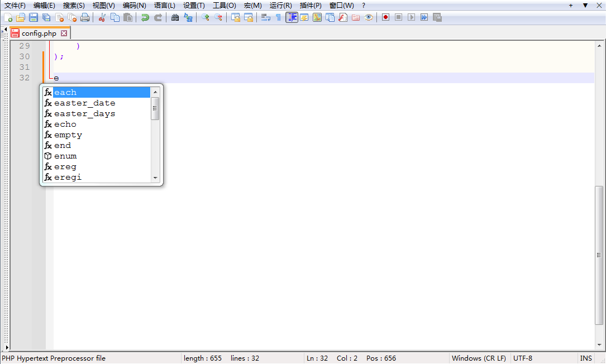This screenshot has height=364, width=606.
Task: Click the Undo arrow icon
Action: [145, 17]
